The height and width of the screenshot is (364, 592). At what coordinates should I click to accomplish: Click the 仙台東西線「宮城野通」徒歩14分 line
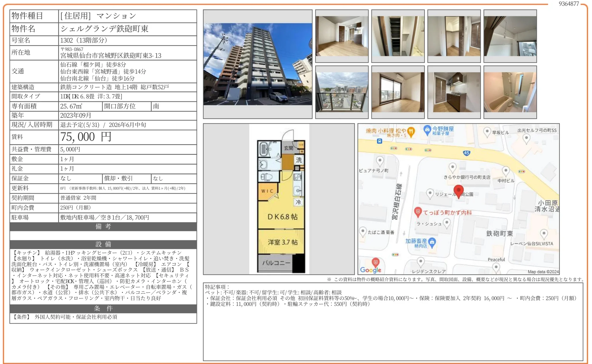[103, 71]
